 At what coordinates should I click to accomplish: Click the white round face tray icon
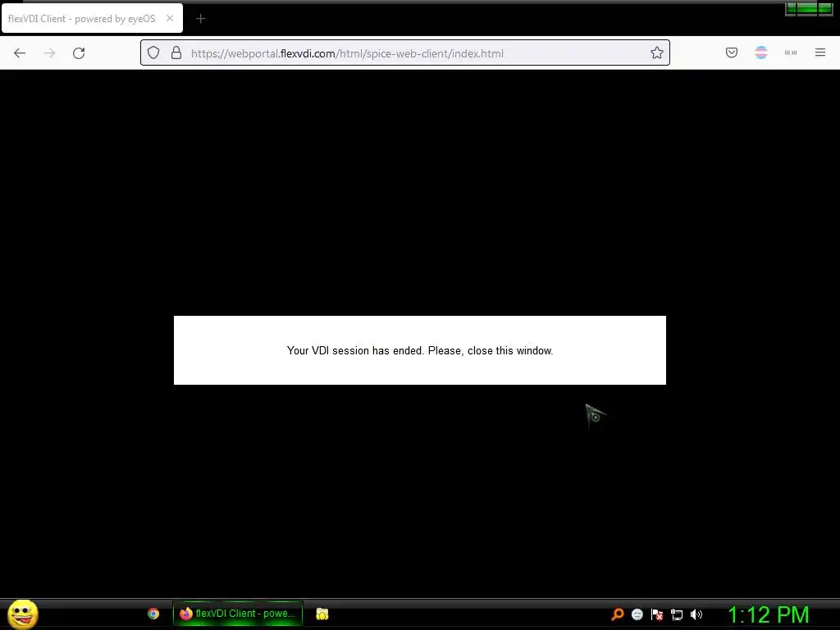coord(637,614)
